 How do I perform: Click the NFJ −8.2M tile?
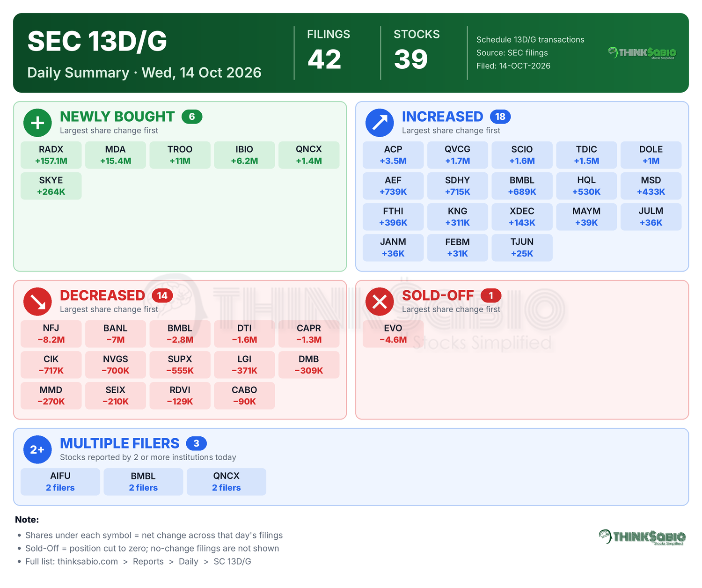pos(51,334)
